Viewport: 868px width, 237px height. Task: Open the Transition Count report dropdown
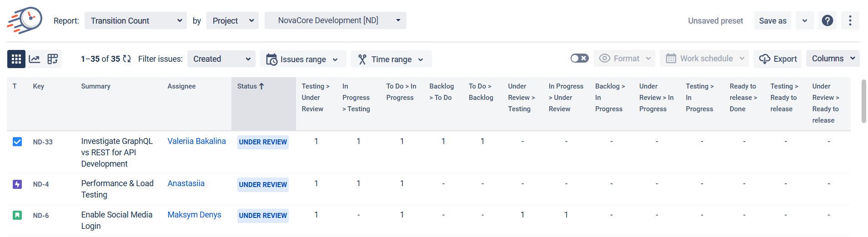point(135,20)
